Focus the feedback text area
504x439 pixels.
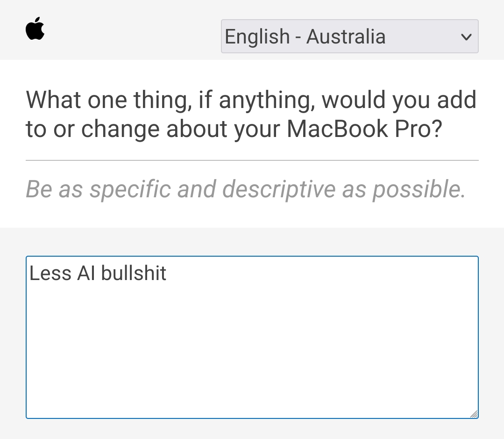tap(252, 338)
